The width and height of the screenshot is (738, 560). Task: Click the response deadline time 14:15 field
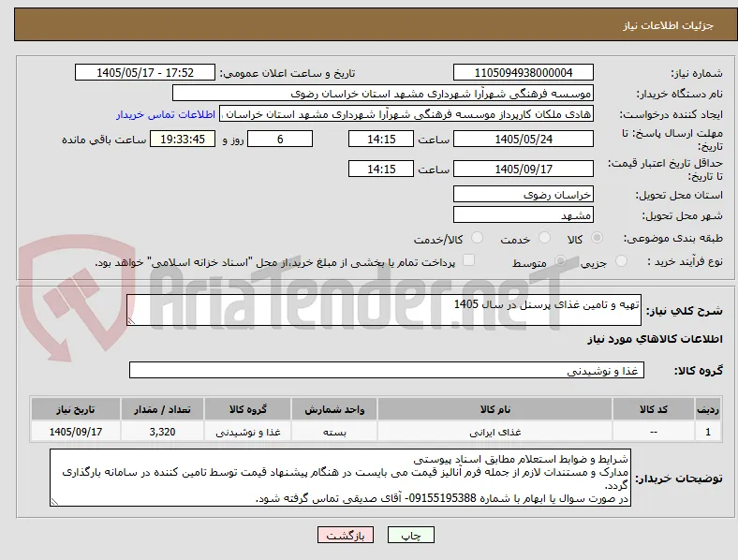pyautogui.click(x=381, y=139)
